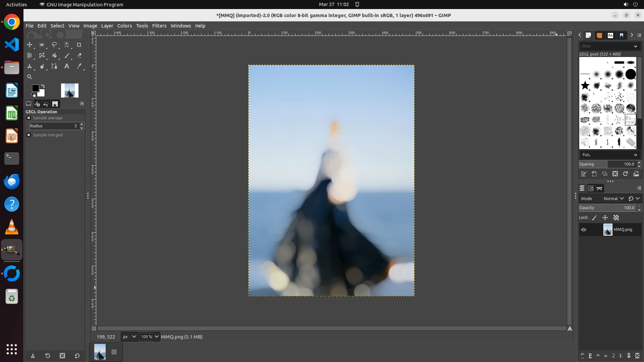
Task: Select the Text tool
Action: [67, 66]
